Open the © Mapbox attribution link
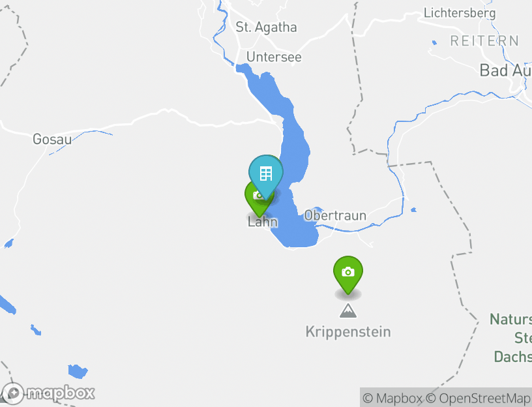This screenshot has height=407, width=532. pos(392,398)
